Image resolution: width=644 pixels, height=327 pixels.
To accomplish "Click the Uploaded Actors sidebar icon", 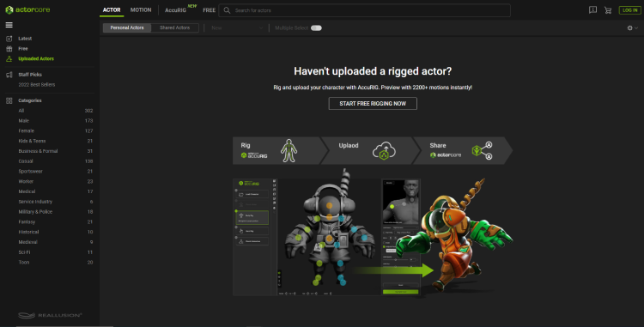I will pyautogui.click(x=9, y=58).
